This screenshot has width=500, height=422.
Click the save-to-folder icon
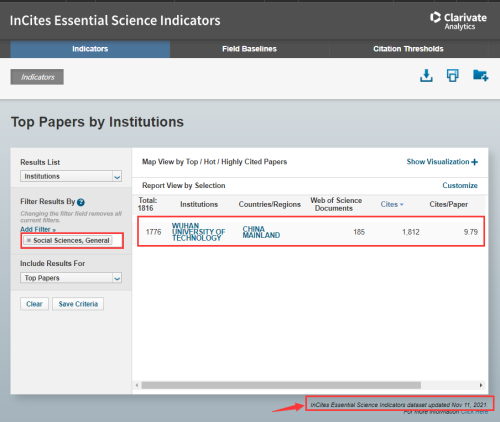[x=480, y=75]
